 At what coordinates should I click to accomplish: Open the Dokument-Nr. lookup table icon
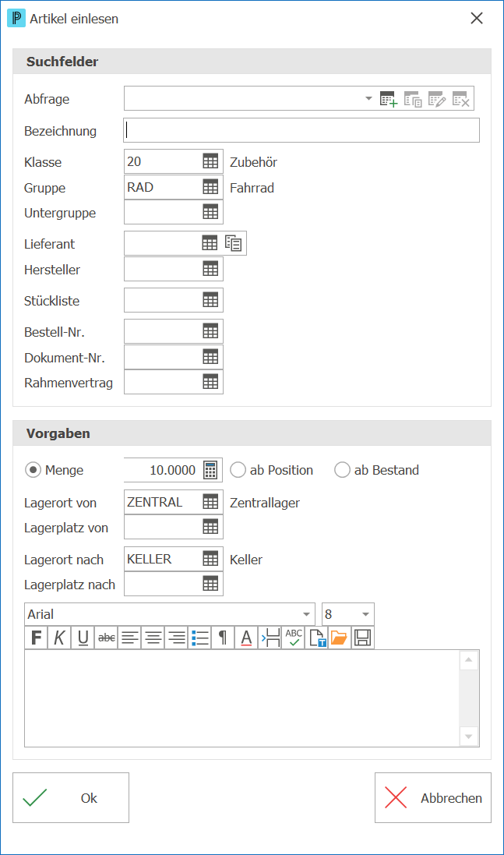tap(210, 357)
